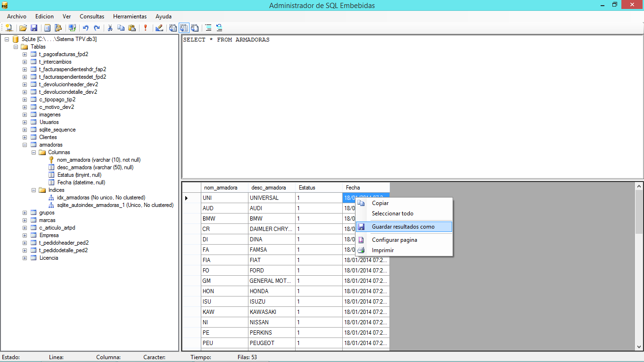Cut selected text with scissors icon
This screenshot has height=362, width=644.
(110, 28)
